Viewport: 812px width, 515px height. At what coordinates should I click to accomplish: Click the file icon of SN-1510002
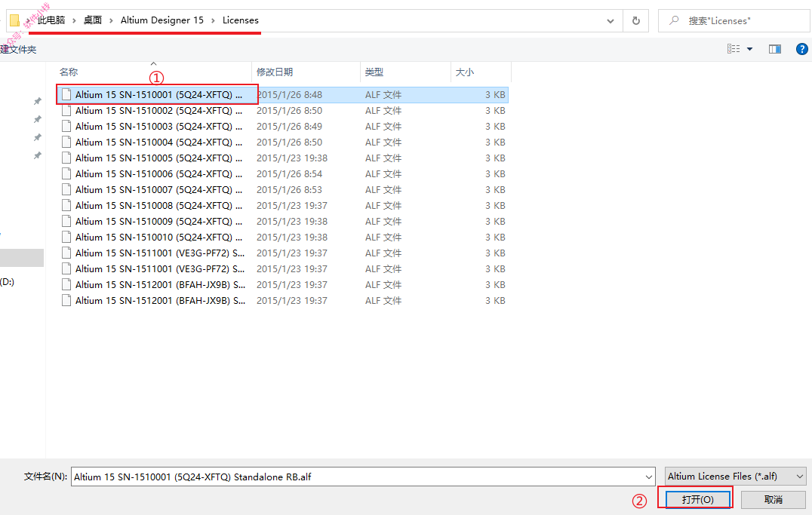pos(66,110)
